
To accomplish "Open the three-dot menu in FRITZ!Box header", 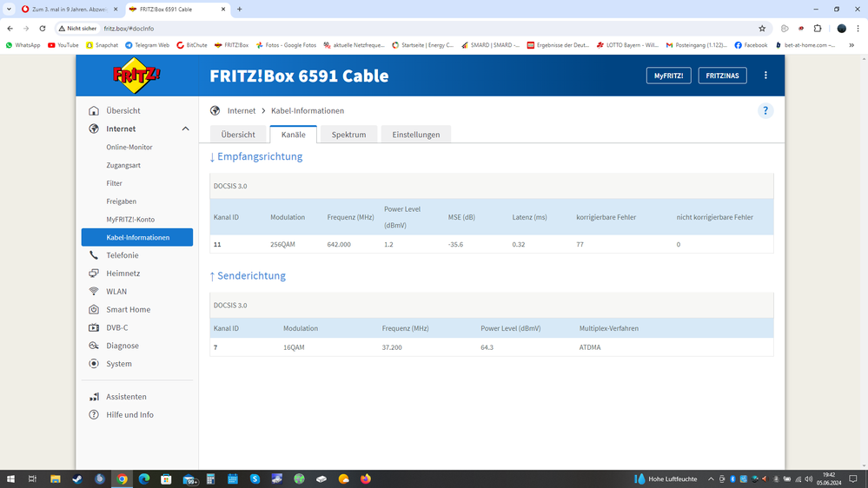I will pyautogui.click(x=765, y=76).
